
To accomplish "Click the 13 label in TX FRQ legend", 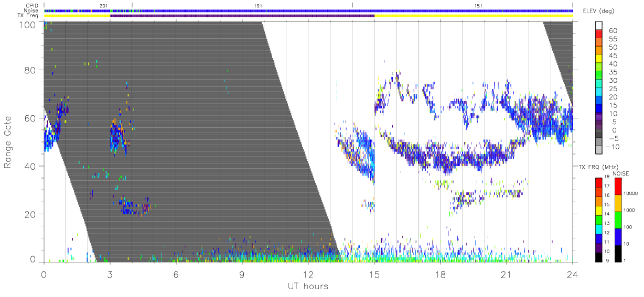I will click(608, 224).
